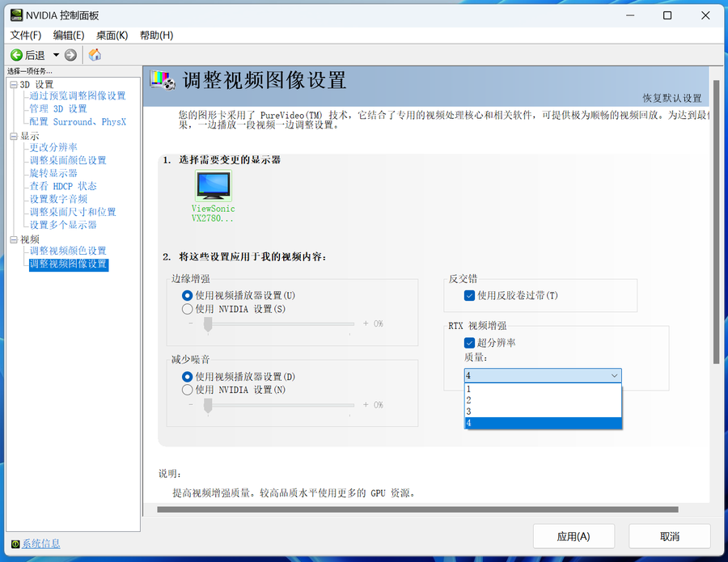Select 边缘增强 使用视频播放器设置(U) radio
728x562 pixels.
187,296
